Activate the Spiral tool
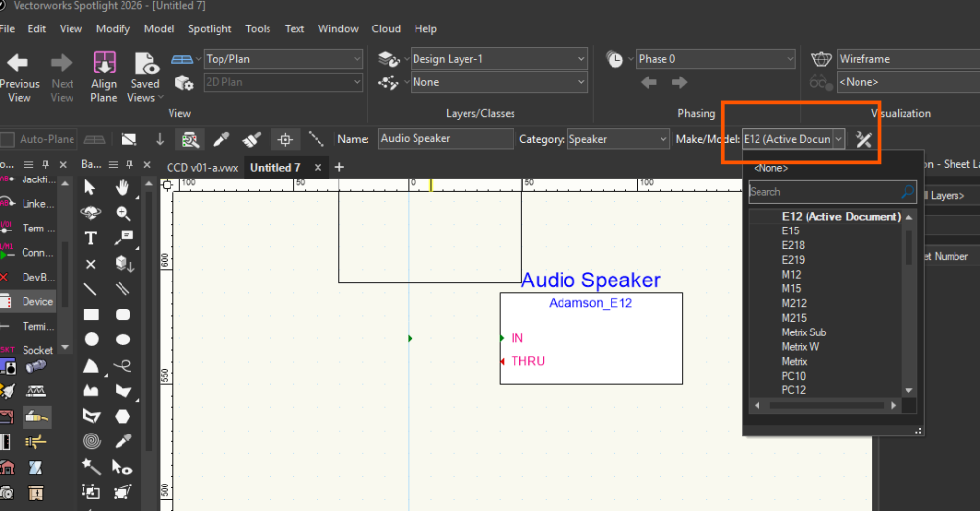The image size is (980, 511). [90, 440]
